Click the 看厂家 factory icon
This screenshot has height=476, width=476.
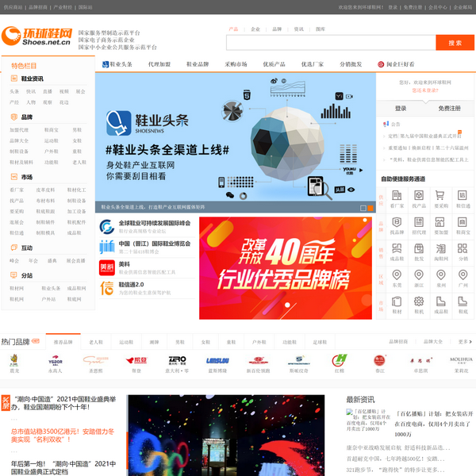pos(397,196)
